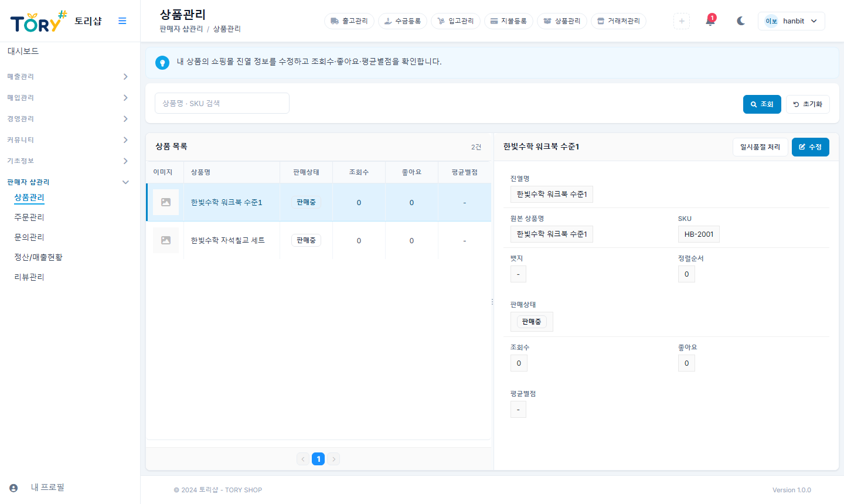Expand the 매입관리 sidebar menu
The height and width of the screenshot is (504, 844).
68,98
